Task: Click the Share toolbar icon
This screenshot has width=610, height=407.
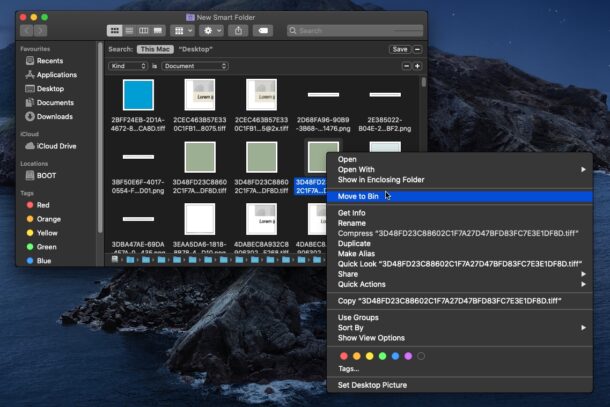Action: [x=238, y=30]
